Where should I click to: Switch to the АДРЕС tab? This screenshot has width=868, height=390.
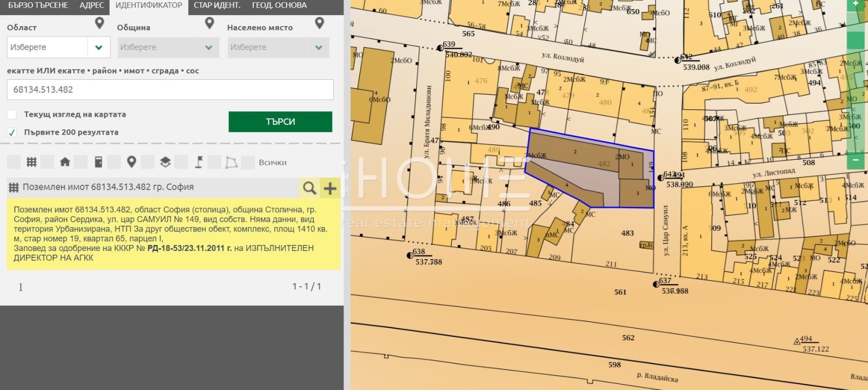91,5
